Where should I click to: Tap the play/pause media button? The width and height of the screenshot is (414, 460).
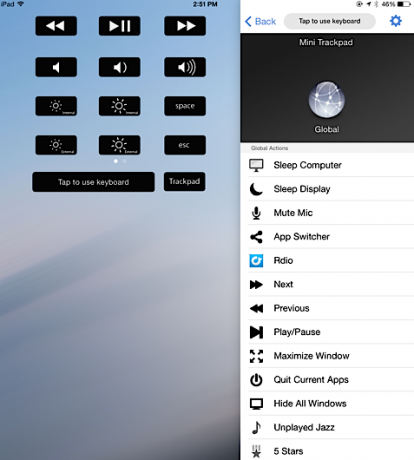[x=119, y=26]
